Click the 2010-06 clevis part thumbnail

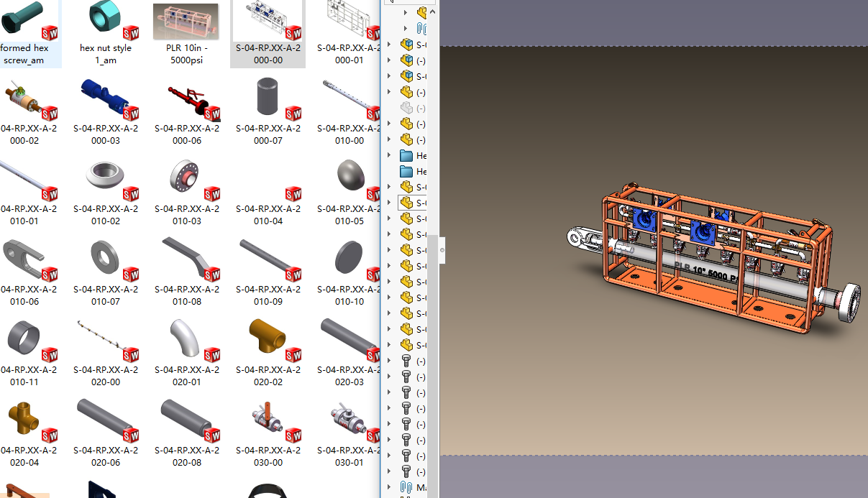[x=27, y=259]
